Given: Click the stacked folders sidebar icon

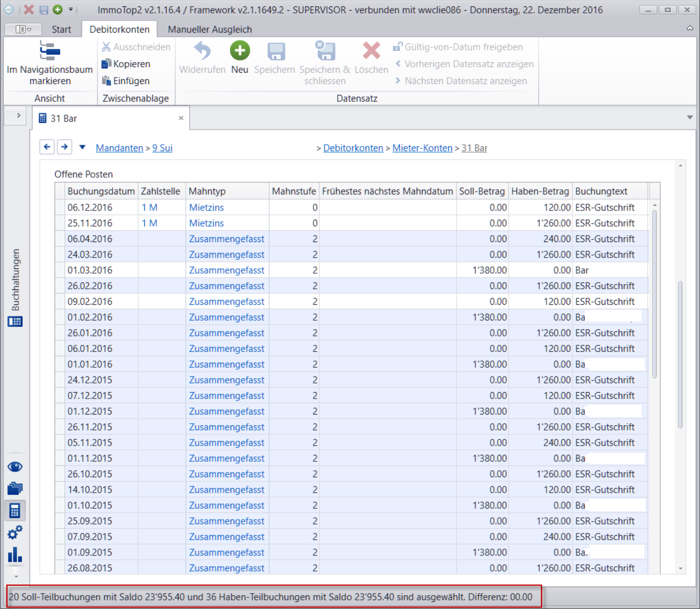Looking at the screenshot, I should tap(15, 488).
